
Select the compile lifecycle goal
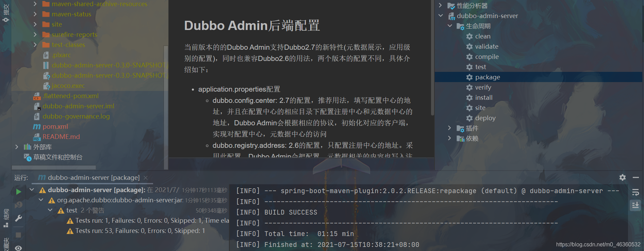coord(487,57)
